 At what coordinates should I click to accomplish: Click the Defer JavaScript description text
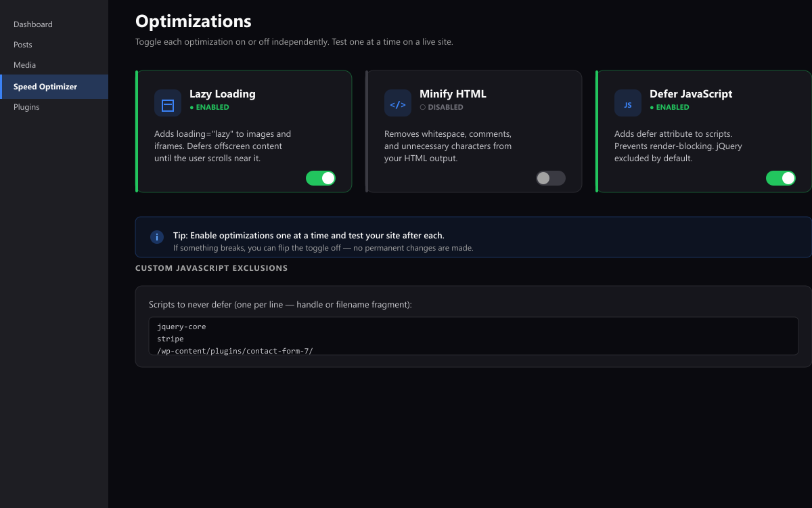[679, 146]
